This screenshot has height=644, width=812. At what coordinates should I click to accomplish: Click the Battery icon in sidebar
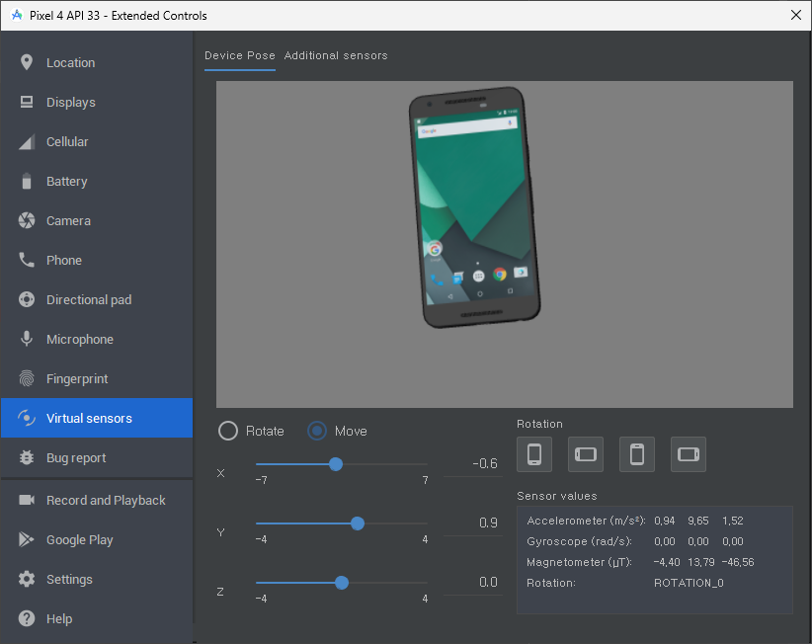tap(27, 181)
